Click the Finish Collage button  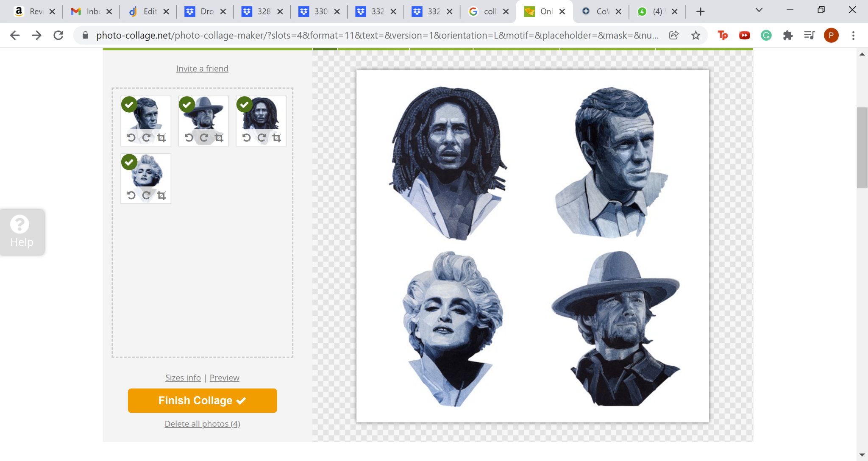pos(203,400)
